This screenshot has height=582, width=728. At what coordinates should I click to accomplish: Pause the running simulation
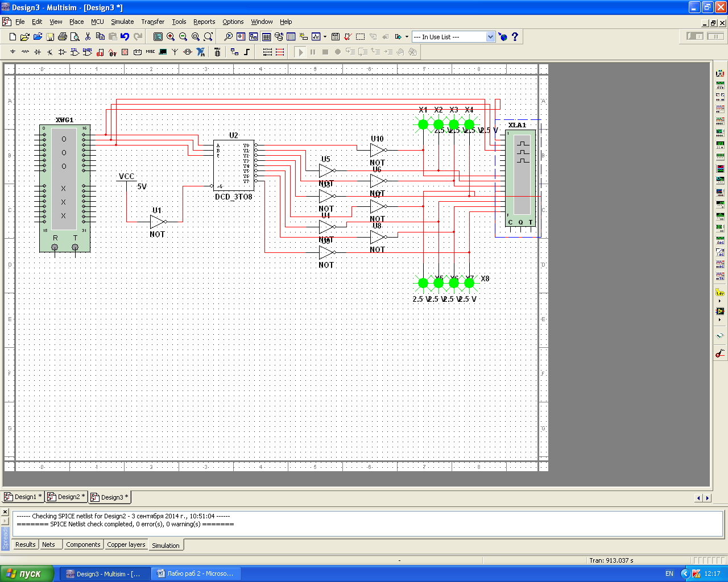point(313,52)
